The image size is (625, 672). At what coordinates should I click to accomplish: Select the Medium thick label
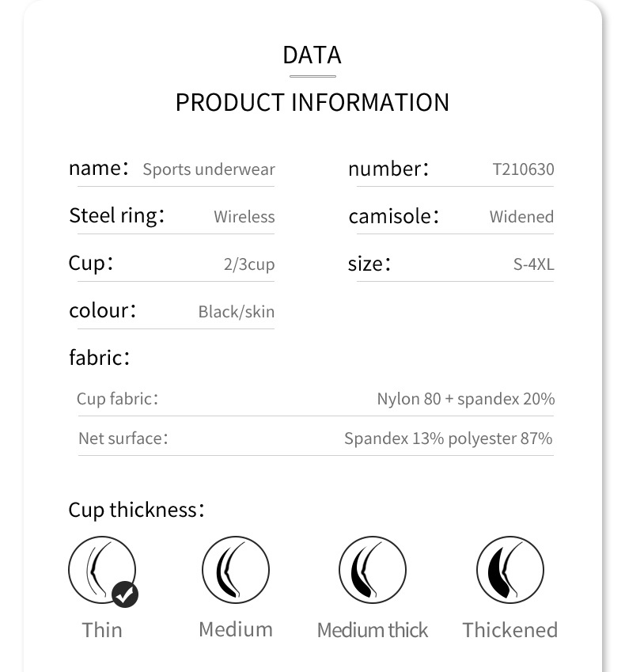[373, 630]
